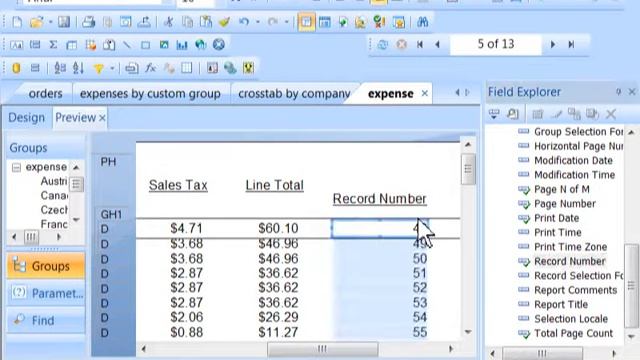Go to the last page
The height and width of the screenshot is (360, 640).
[571, 44]
